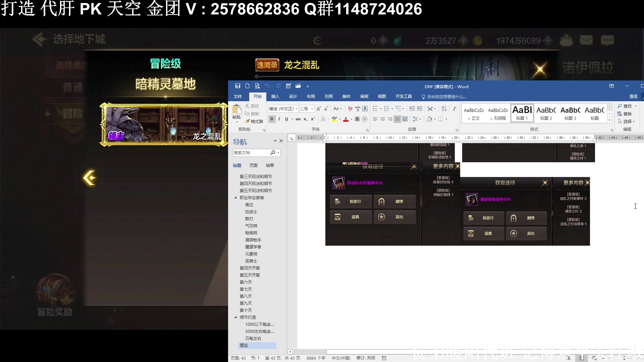Collapse the 细节打造 heading in navigation
The image size is (644, 362).
tap(235, 317)
